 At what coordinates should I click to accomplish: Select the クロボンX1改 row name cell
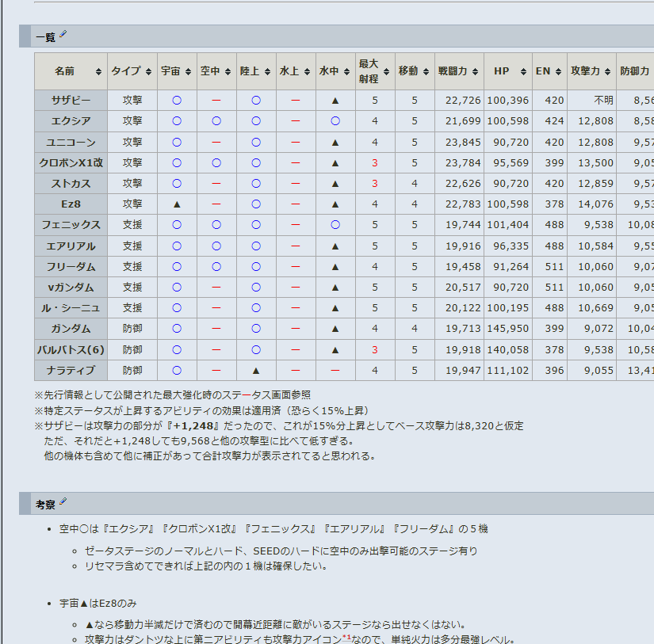tap(71, 162)
